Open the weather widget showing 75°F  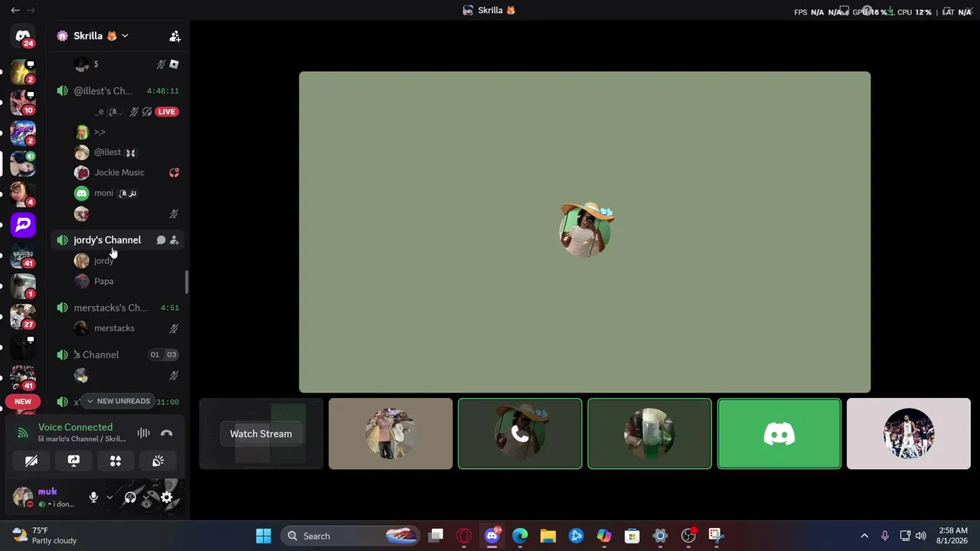44,536
